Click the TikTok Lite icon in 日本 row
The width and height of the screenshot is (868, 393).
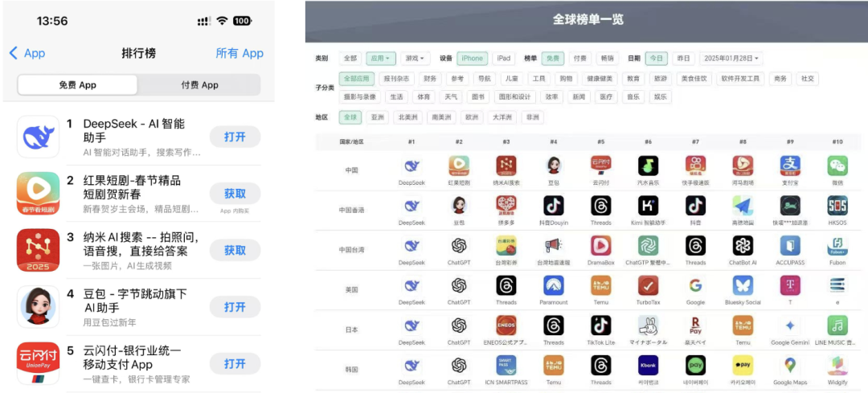pos(600,325)
